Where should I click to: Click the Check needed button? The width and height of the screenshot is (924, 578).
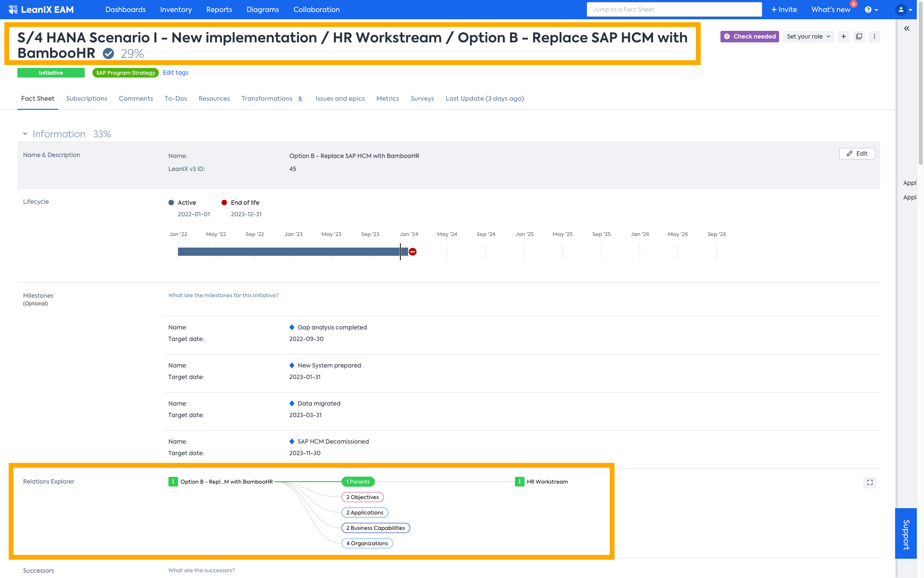click(750, 37)
